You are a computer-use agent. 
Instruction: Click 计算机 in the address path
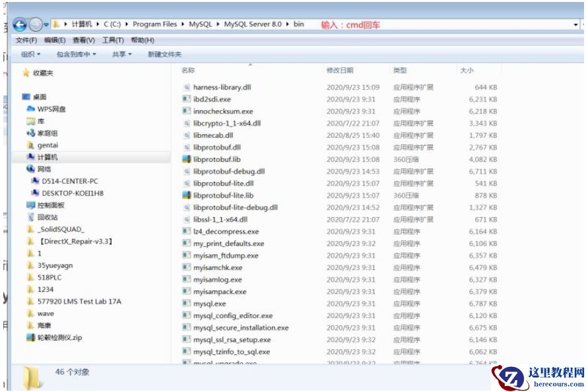[81, 24]
